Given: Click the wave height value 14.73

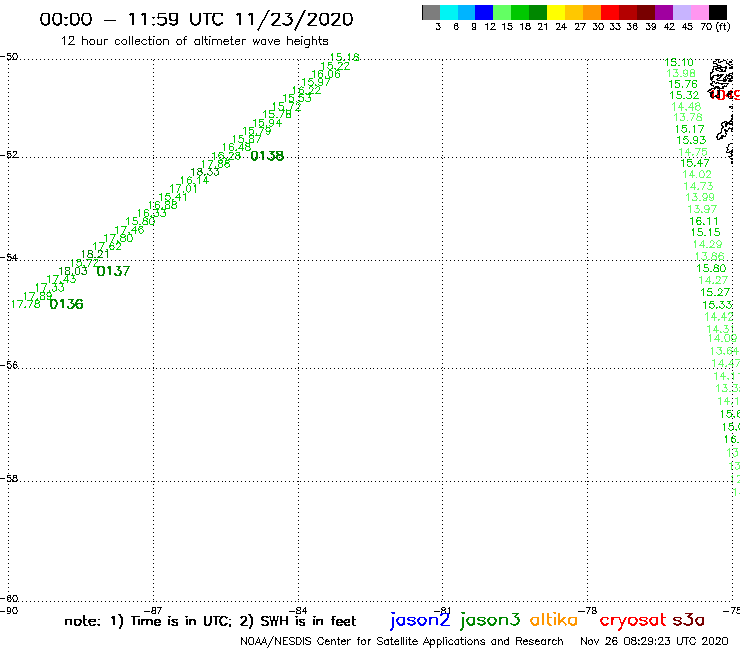Looking at the screenshot, I should tap(698, 186).
